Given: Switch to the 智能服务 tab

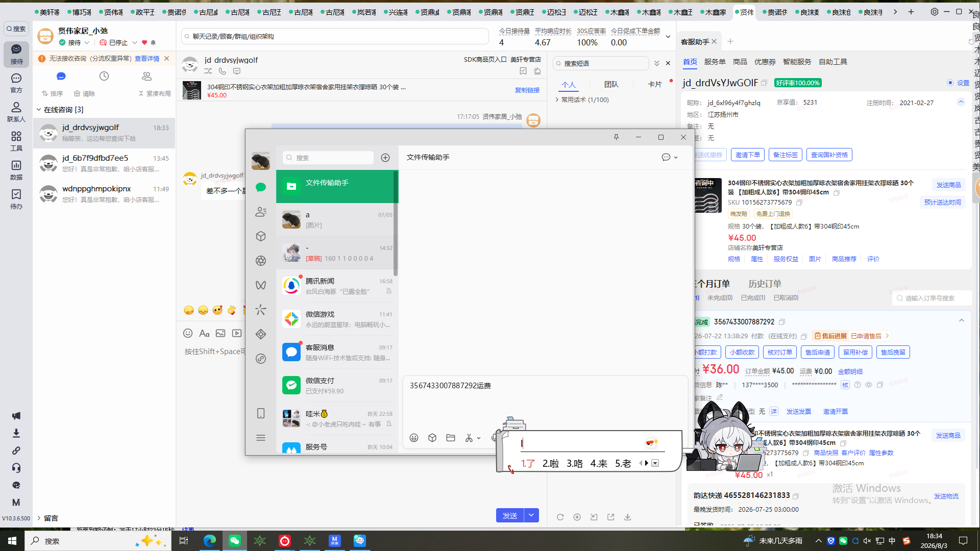Looking at the screenshot, I should (797, 62).
